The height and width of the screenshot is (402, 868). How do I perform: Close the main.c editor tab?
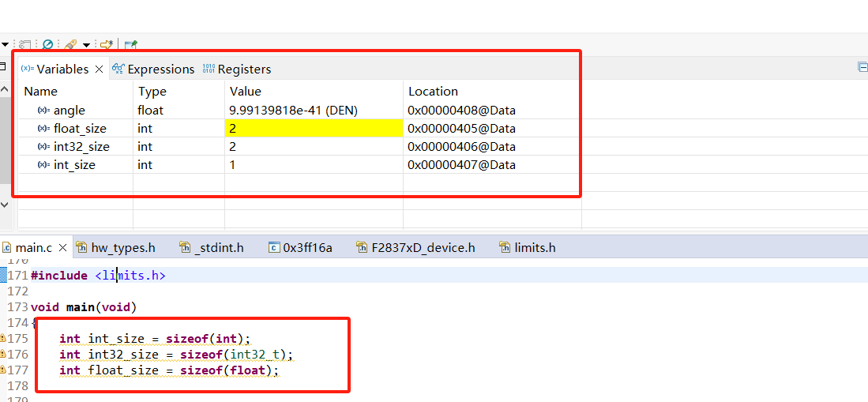[63, 248]
